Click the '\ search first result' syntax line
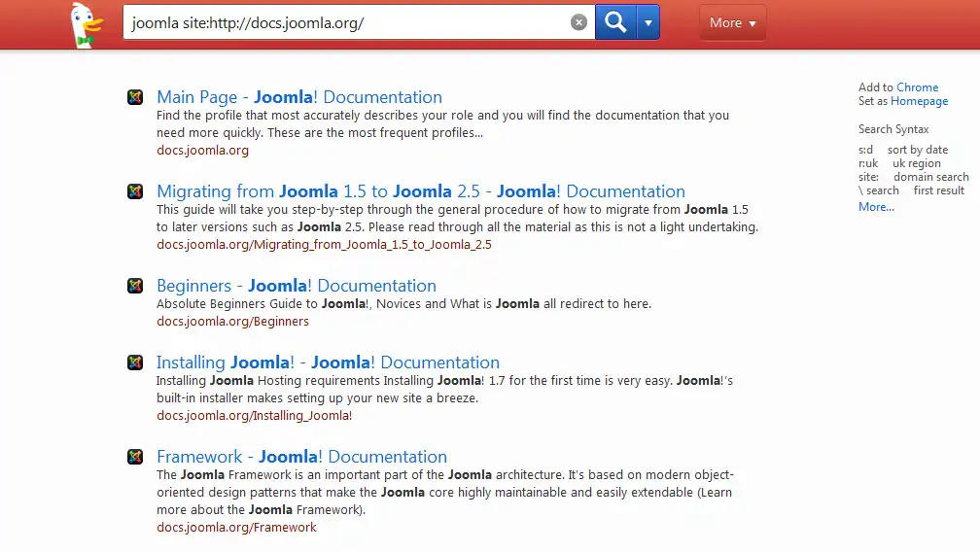Image resolution: width=980 pixels, height=552 pixels. (x=911, y=190)
